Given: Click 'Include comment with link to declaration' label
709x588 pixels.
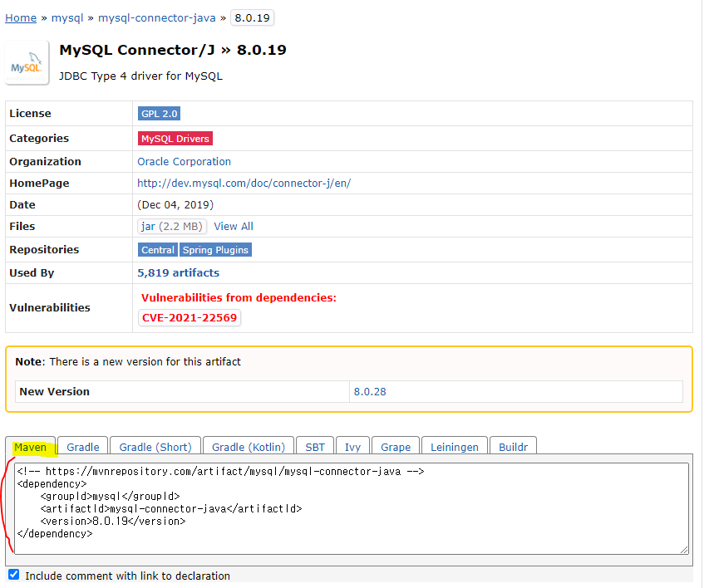Looking at the screenshot, I should (127, 576).
